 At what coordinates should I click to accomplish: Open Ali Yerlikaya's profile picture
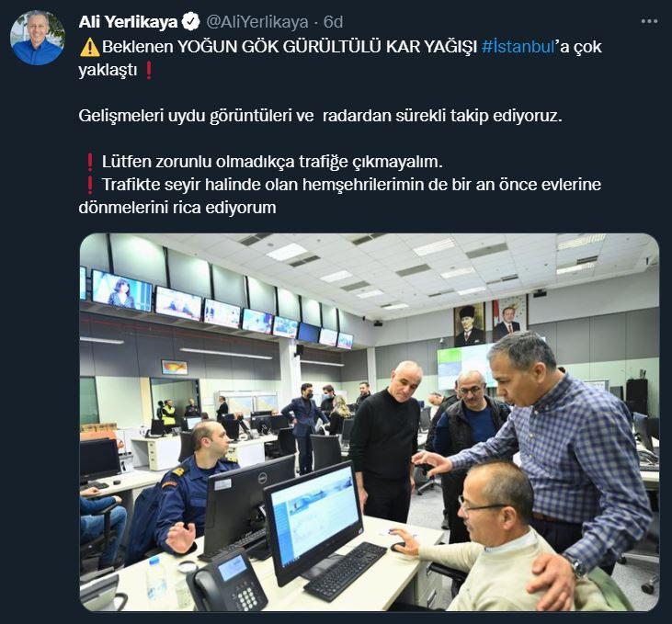click(x=38, y=38)
